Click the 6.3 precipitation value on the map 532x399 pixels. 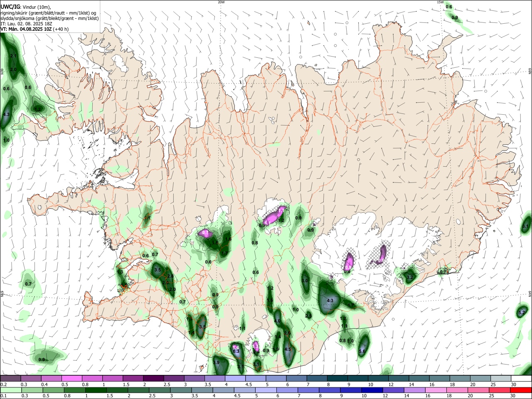tap(236, 352)
